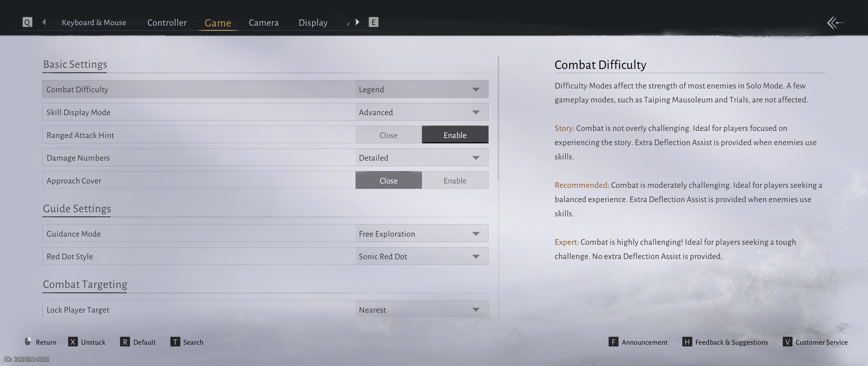This screenshot has height=366, width=868.
Task: Switch to the Keyboard & Mouse tab
Action: click(x=94, y=23)
